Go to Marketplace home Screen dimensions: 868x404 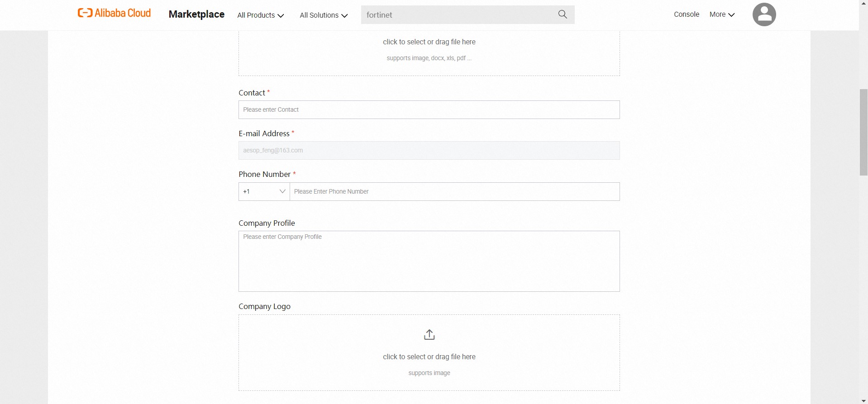click(196, 14)
